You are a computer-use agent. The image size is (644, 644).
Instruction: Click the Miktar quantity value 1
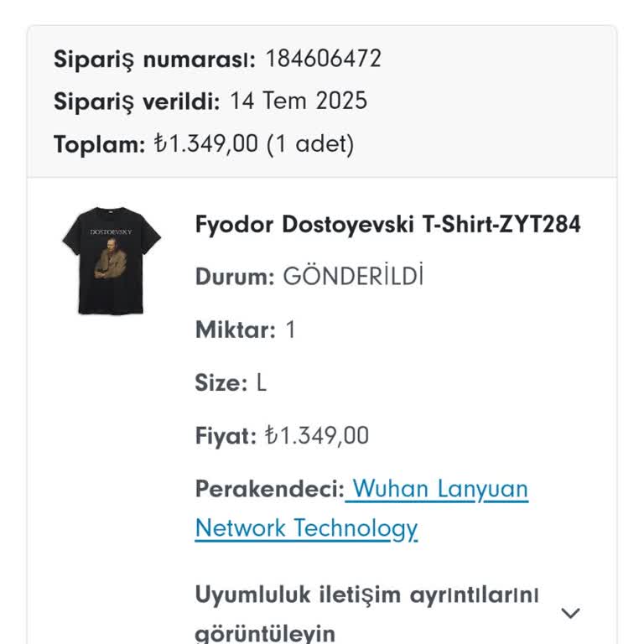[x=290, y=330]
